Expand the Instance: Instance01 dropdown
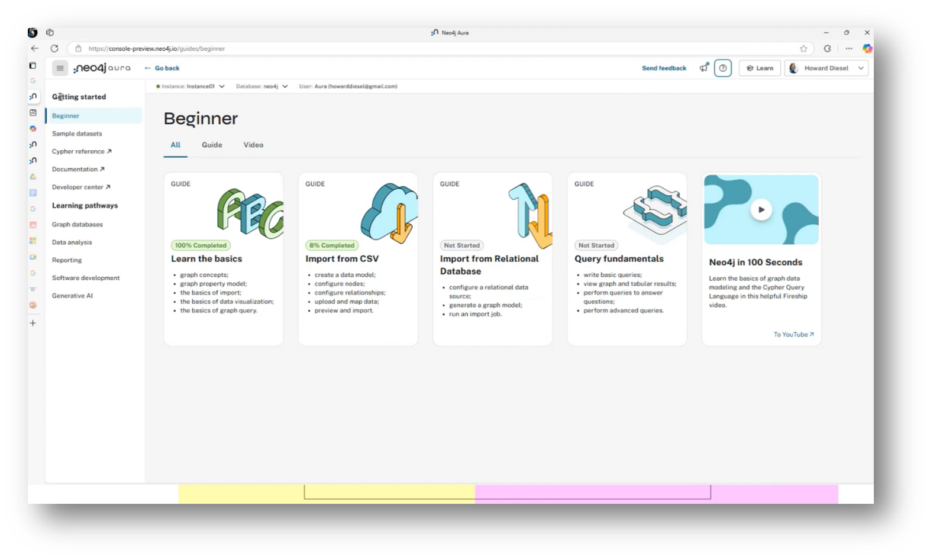 click(x=190, y=86)
